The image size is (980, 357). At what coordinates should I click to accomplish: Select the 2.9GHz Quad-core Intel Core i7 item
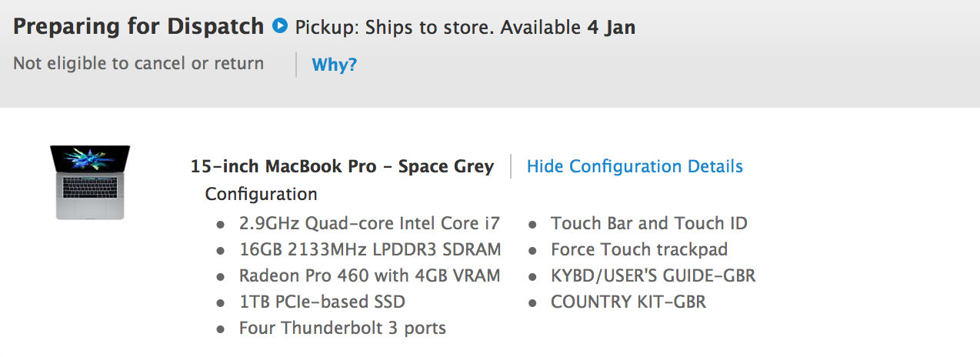click(369, 223)
